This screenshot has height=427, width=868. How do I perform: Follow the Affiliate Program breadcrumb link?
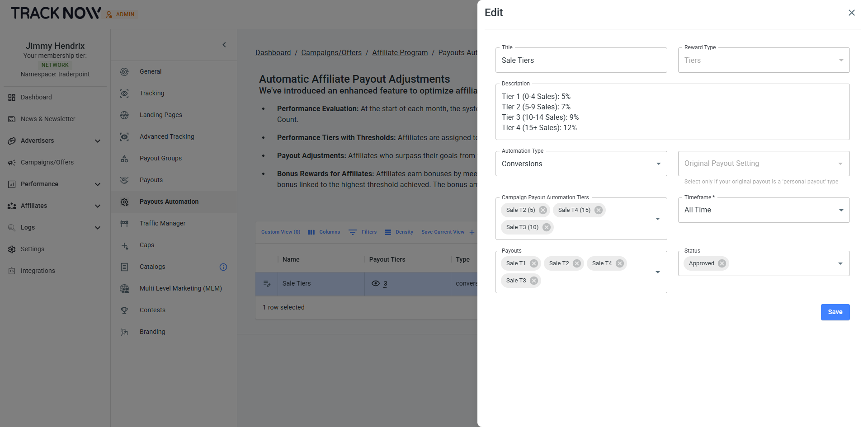point(400,53)
